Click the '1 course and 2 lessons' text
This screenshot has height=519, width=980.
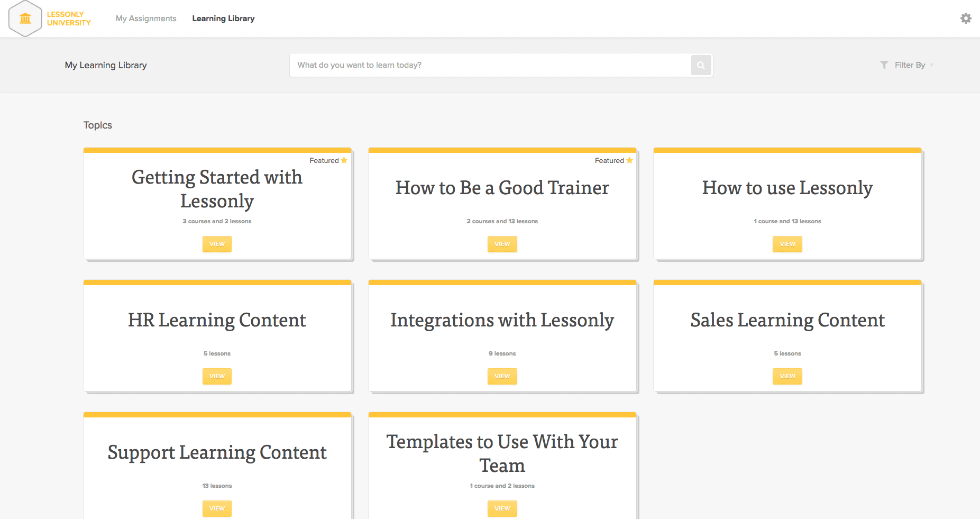click(502, 486)
